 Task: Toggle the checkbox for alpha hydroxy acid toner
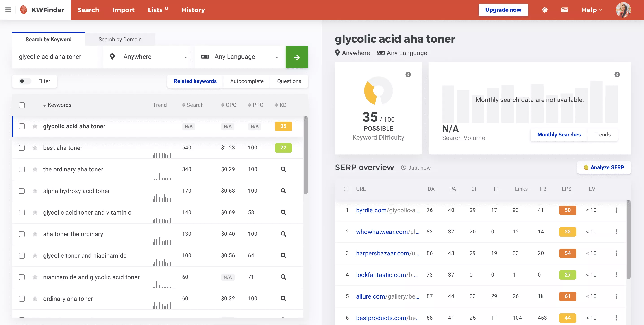(x=22, y=191)
